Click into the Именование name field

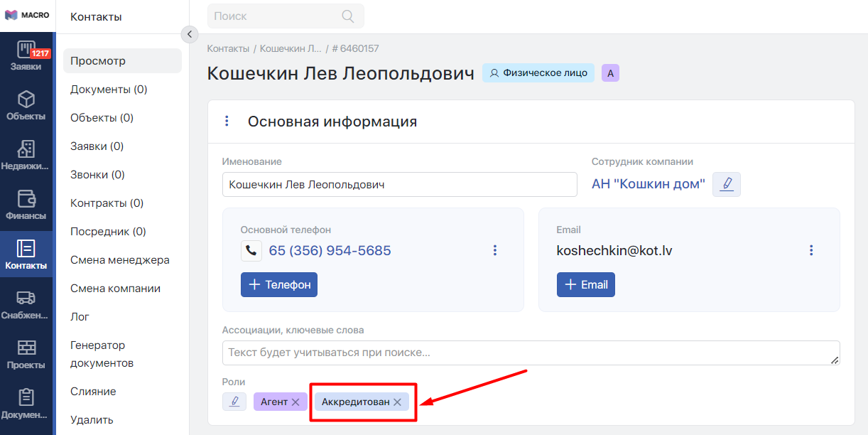399,184
